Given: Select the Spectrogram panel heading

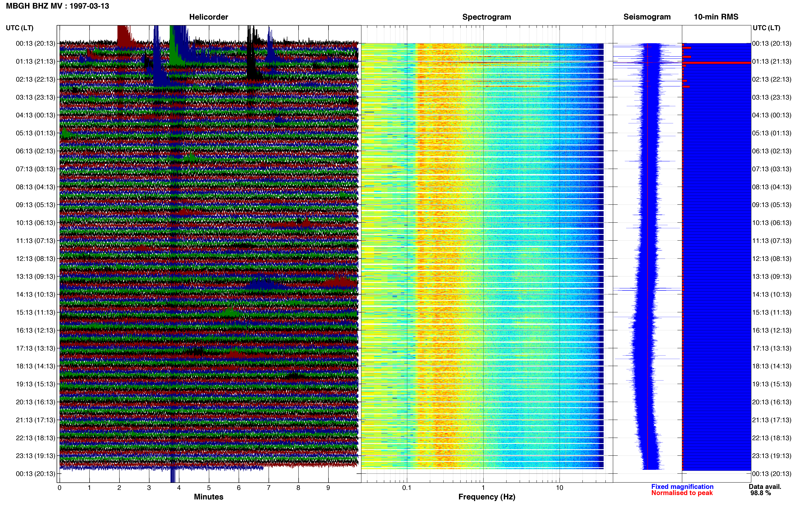Looking at the screenshot, I should click(487, 17).
